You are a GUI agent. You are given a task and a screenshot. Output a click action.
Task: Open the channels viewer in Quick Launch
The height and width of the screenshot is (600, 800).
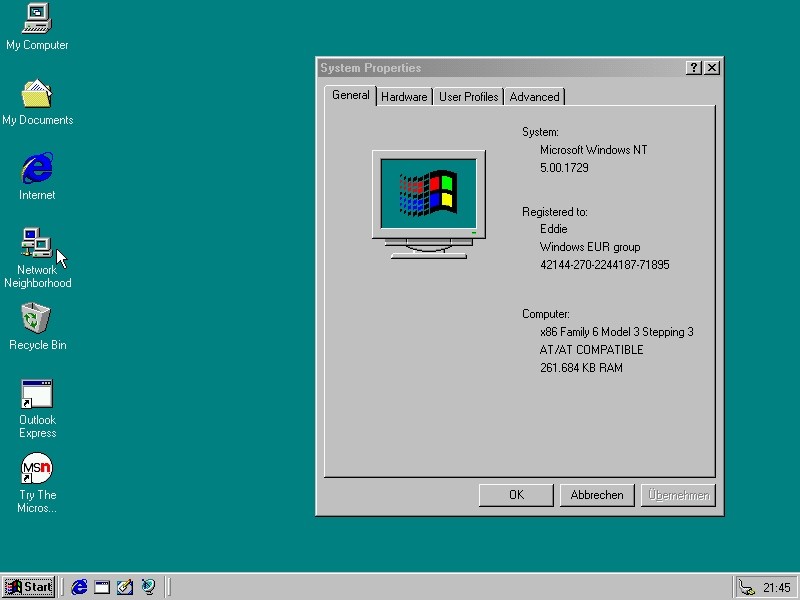[149, 587]
